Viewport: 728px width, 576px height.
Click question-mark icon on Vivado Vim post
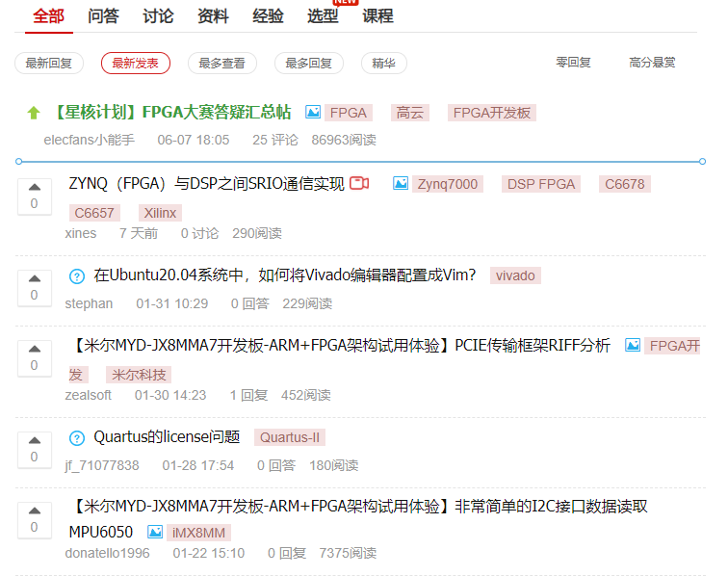point(77,276)
